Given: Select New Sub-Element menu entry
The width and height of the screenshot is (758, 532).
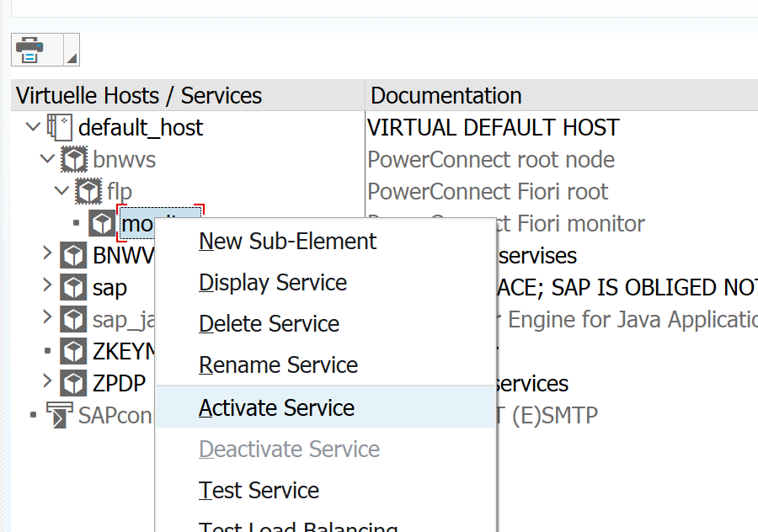Looking at the screenshot, I should coord(287,241).
